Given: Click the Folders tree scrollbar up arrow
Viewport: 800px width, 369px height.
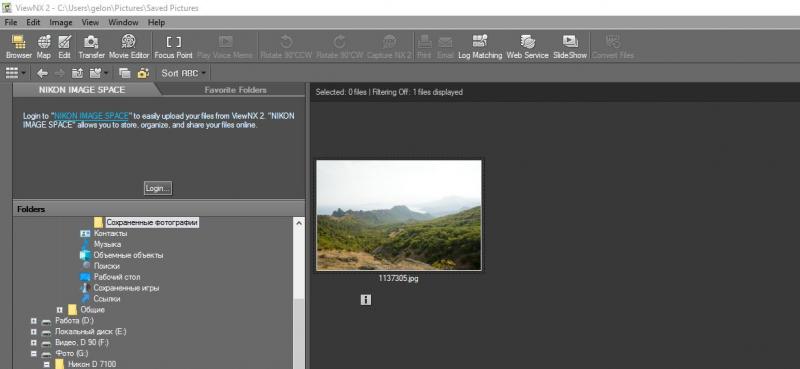Looking at the screenshot, I should tap(299, 223).
